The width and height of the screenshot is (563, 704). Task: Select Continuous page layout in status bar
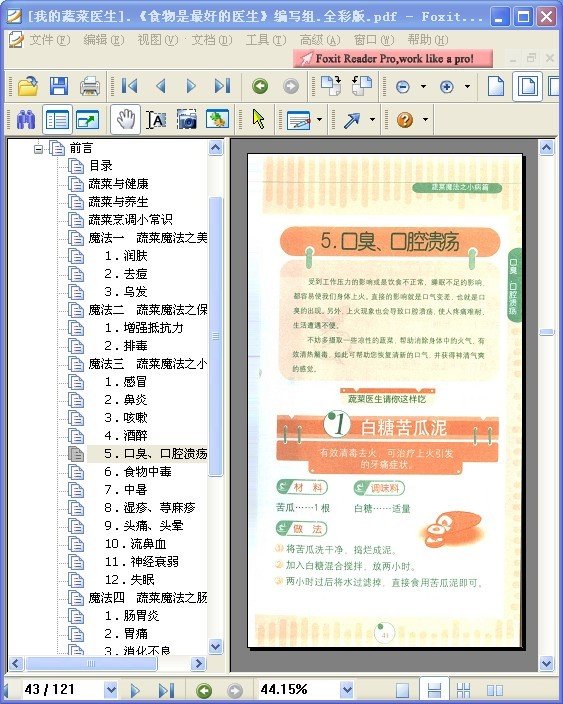pos(434,690)
